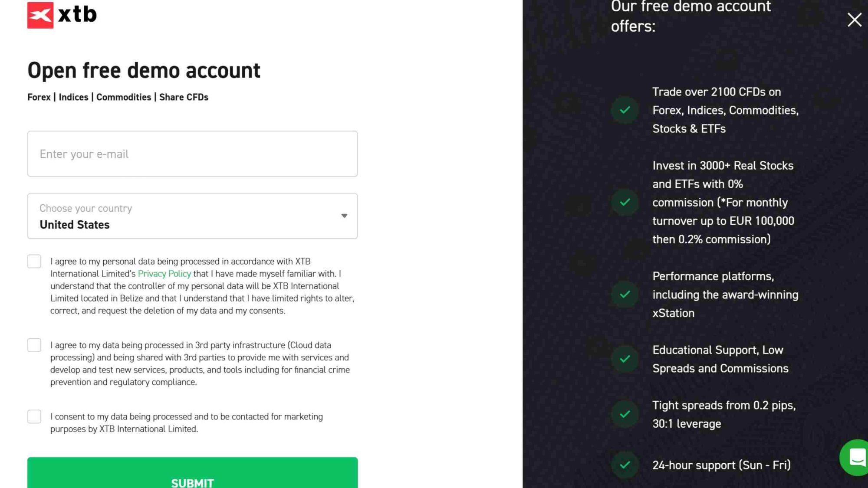The width and height of the screenshot is (868, 488).
Task: Click the United States country value
Action: point(75,225)
